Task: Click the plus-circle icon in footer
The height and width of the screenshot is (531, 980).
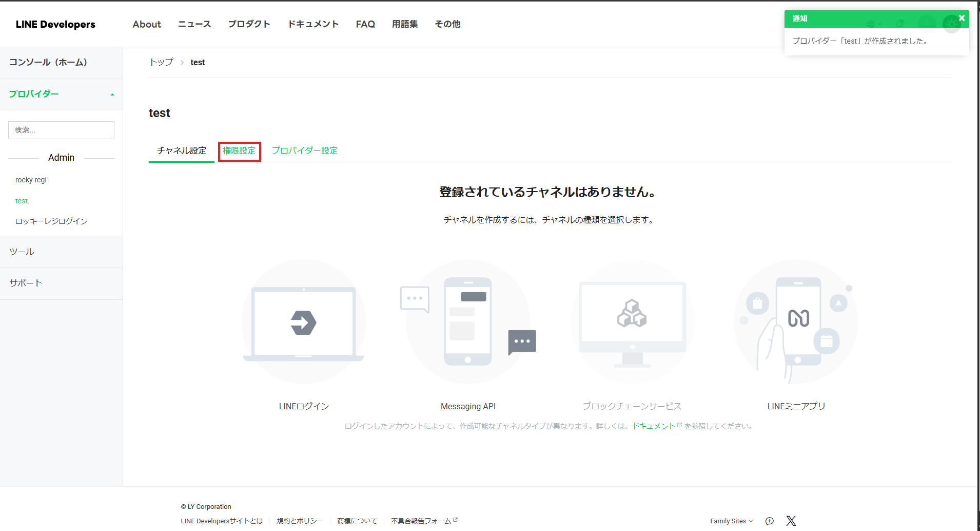Action: point(770,521)
